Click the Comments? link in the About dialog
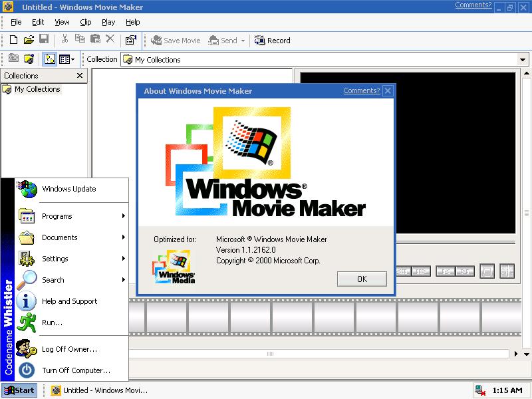532x399 pixels. coord(361,91)
